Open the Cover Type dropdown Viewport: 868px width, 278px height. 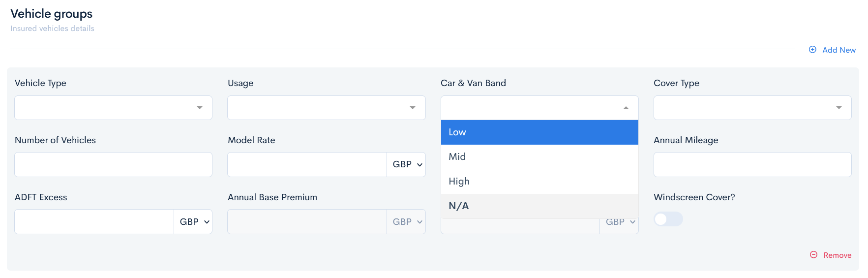tap(752, 108)
